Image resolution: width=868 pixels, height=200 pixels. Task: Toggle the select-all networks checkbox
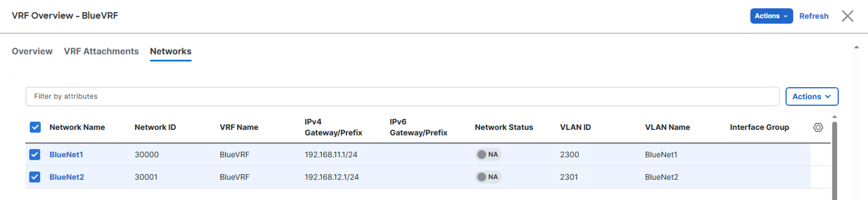point(35,127)
